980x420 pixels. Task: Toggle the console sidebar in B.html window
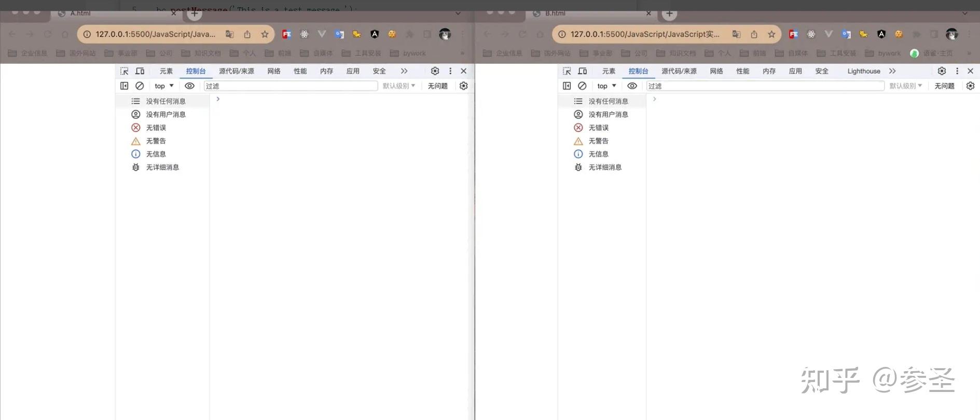[x=567, y=86]
